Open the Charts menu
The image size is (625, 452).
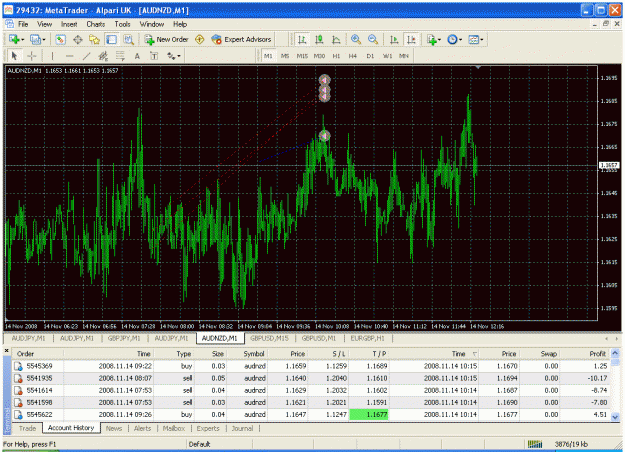(x=96, y=24)
